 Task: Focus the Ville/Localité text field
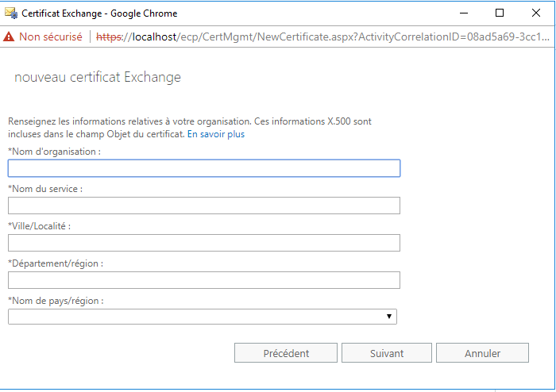click(204, 243)
